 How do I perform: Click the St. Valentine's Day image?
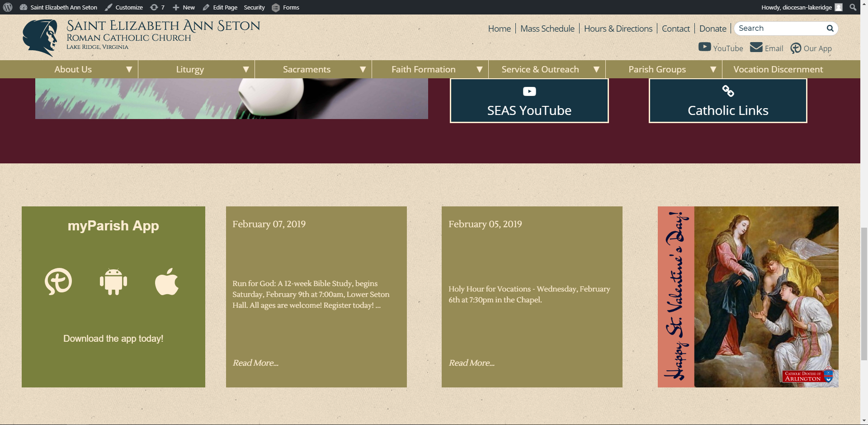pyautogui.click(x=748, y=297)
